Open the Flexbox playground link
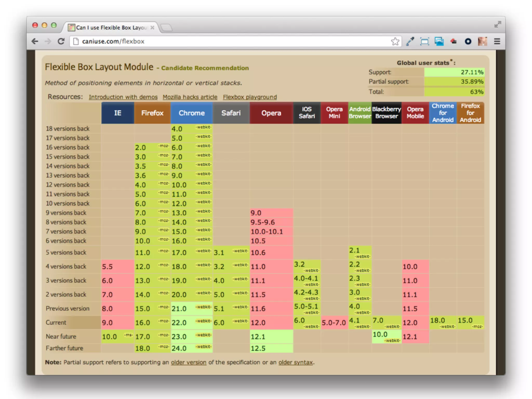532x399 pixels. [250, 97]
